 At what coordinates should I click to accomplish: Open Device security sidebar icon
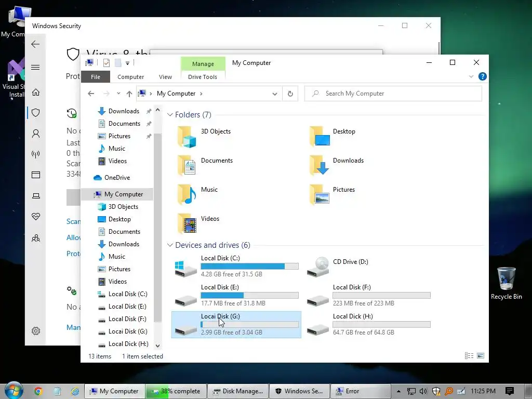(x=36, y=196)
